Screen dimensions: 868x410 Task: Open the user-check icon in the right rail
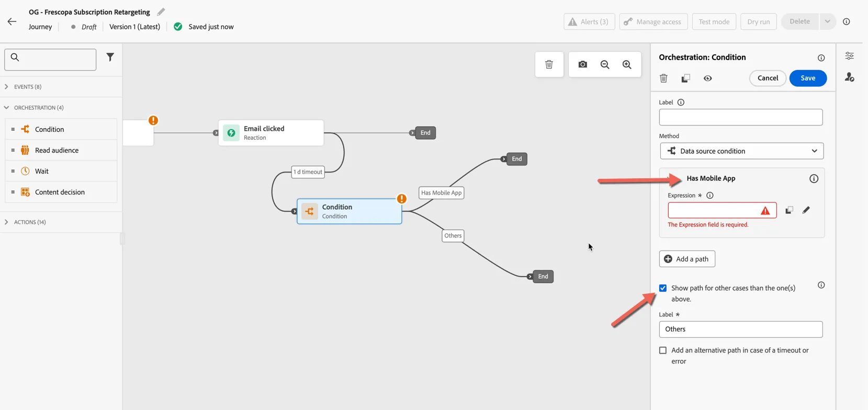click(x=849, y=77)
